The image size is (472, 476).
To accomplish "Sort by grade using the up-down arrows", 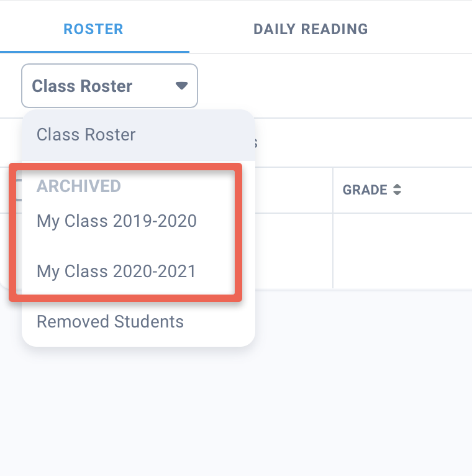I will (397, 190).
